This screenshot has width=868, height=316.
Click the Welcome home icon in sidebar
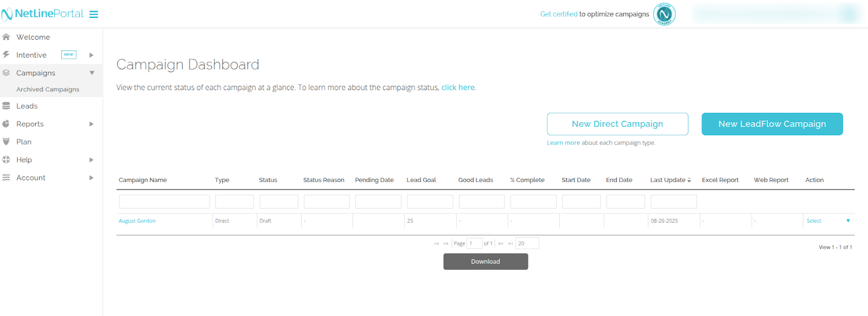click(7, 37)
